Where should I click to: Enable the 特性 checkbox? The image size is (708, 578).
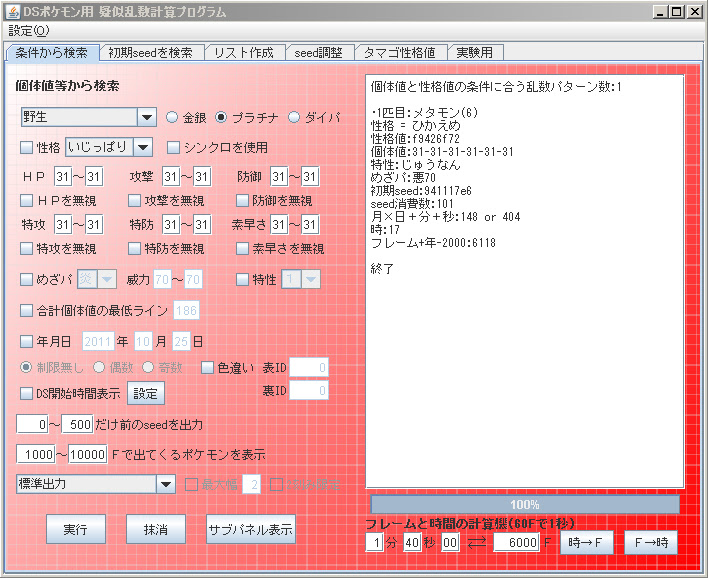click(x=242, y=280)
